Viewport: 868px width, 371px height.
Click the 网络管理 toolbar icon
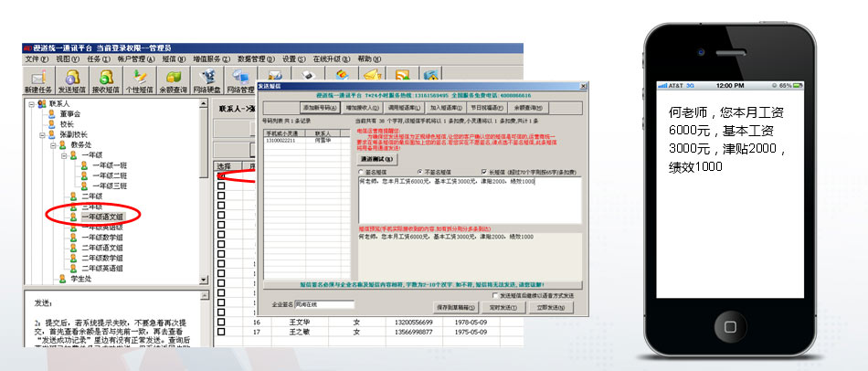(239, 79)
